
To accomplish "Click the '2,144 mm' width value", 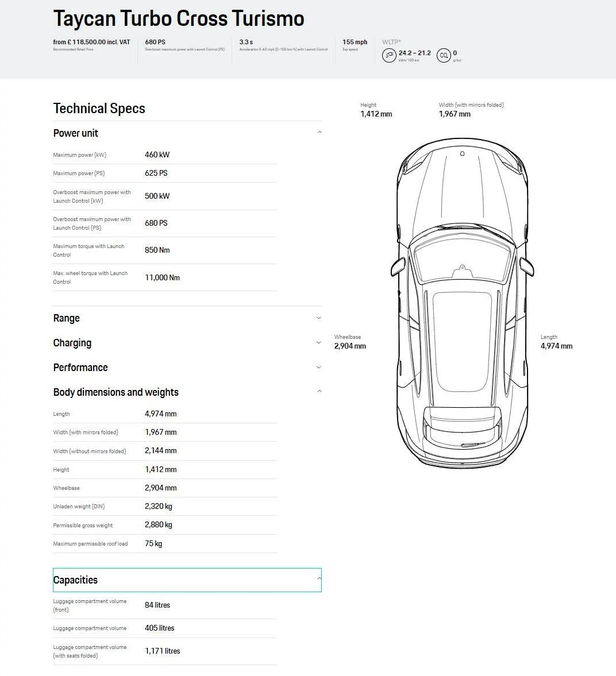I will click(x=160, y=450).
